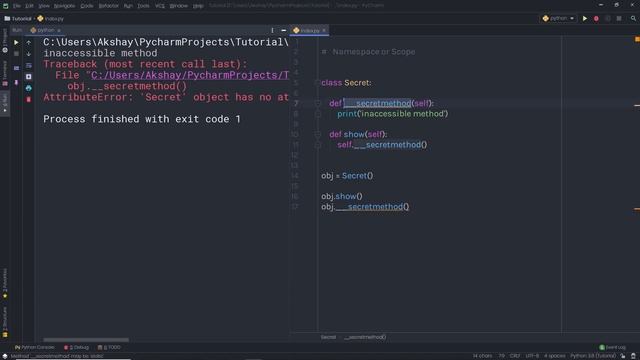
Task: Click Tutorial in the breadcrumb bar
Action: 18,19
